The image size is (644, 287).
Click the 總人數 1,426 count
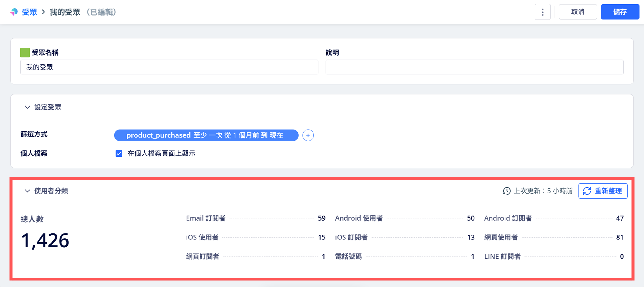tap(45, 240)
